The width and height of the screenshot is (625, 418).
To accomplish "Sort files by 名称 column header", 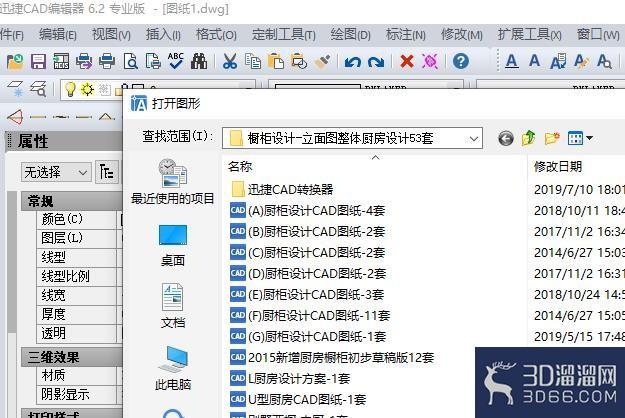I will (x=240, y=166).
